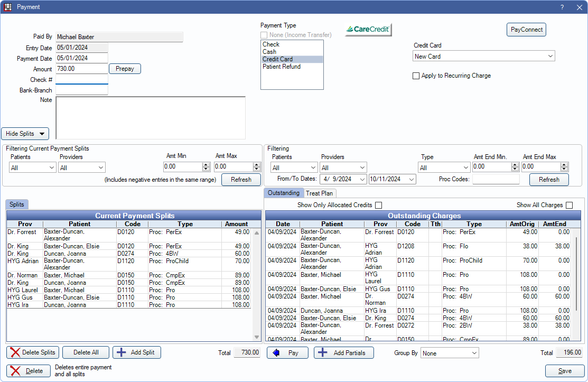Toggle Show All Charges checkbox

click(569, 205)
